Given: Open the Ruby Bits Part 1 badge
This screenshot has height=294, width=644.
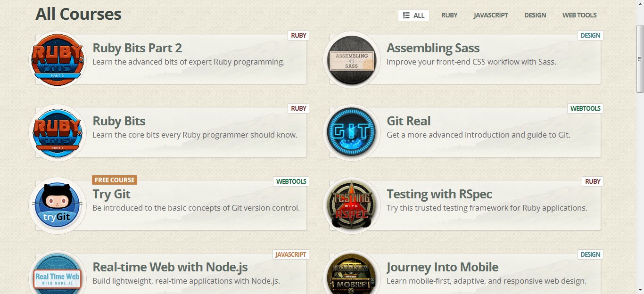Looking at the screenshot, I should 58,133.
